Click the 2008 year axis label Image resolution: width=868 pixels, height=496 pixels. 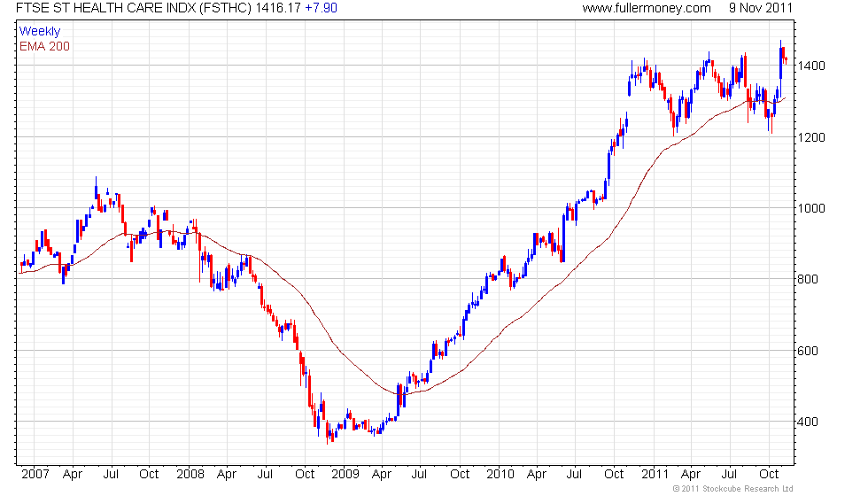pos(190,475)
